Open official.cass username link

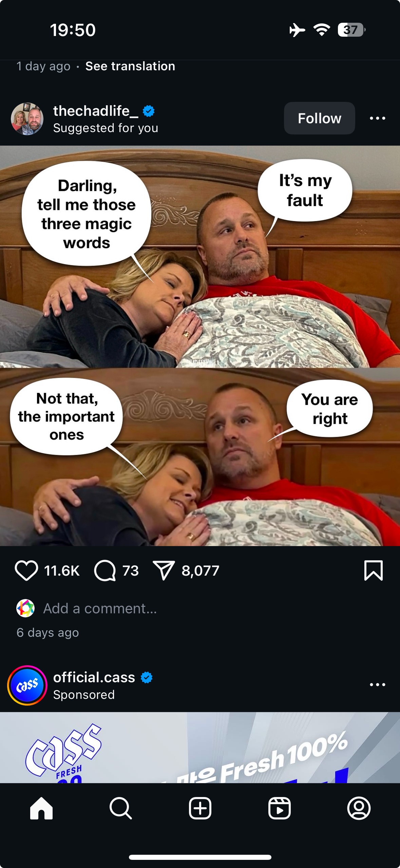tap(94, 677)
